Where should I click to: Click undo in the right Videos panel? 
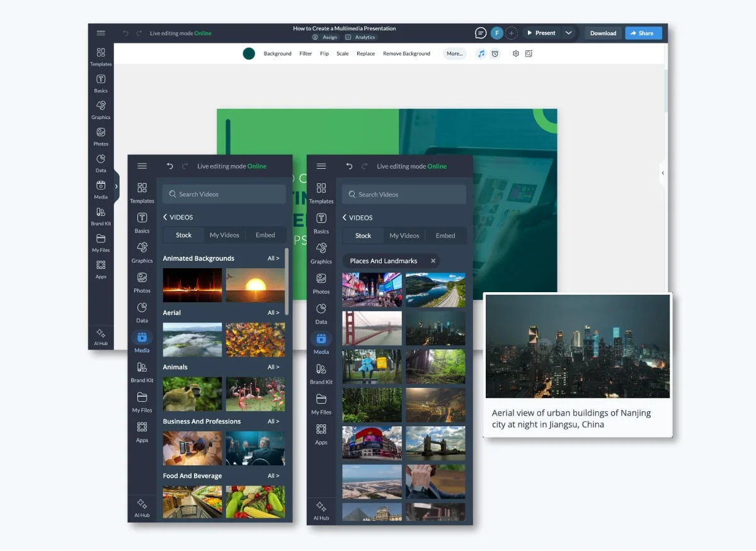coord(349,166)
